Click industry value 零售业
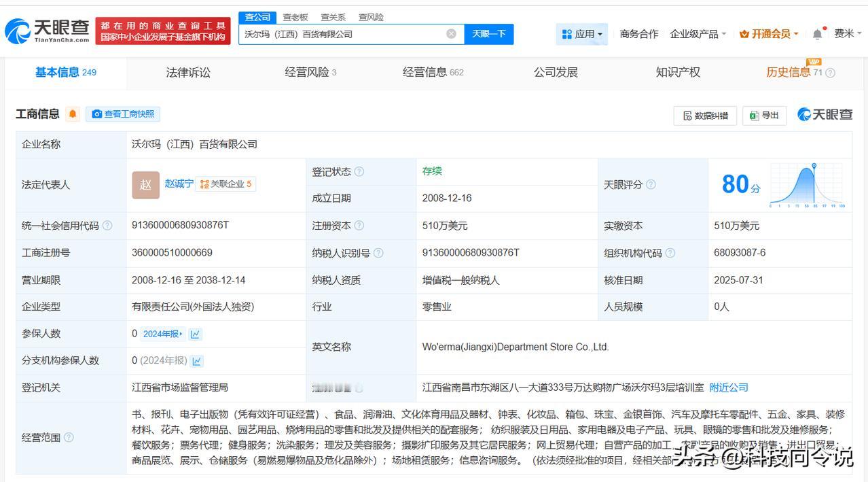The image size is (868, 482). pyautogui.click(x=437, y=307)
